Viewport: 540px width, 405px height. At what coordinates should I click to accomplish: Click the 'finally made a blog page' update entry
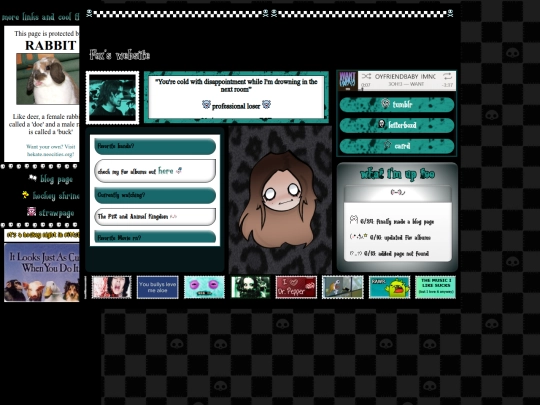point(392,221)
